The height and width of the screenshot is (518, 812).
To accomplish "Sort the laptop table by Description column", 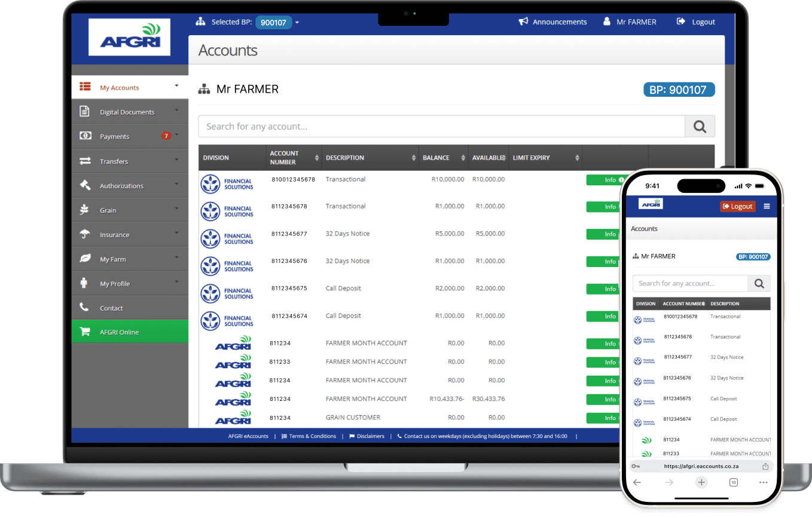I will [x=370, y=158].
